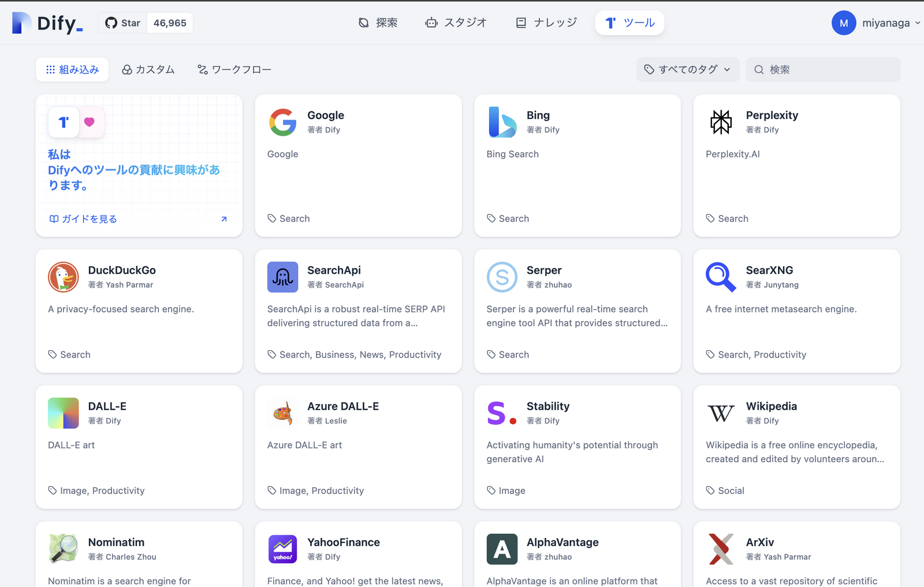Select the カスタム tab

click(x=148, y=69)
